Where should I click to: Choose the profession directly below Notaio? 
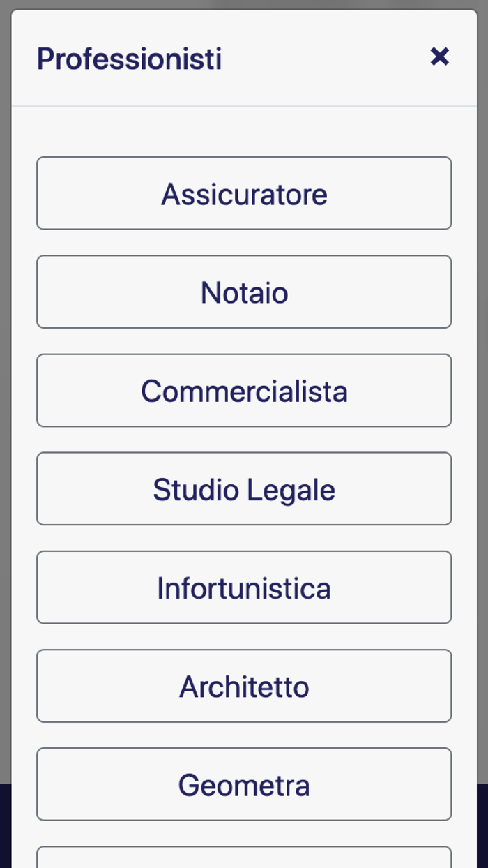(x=243, y=390)
